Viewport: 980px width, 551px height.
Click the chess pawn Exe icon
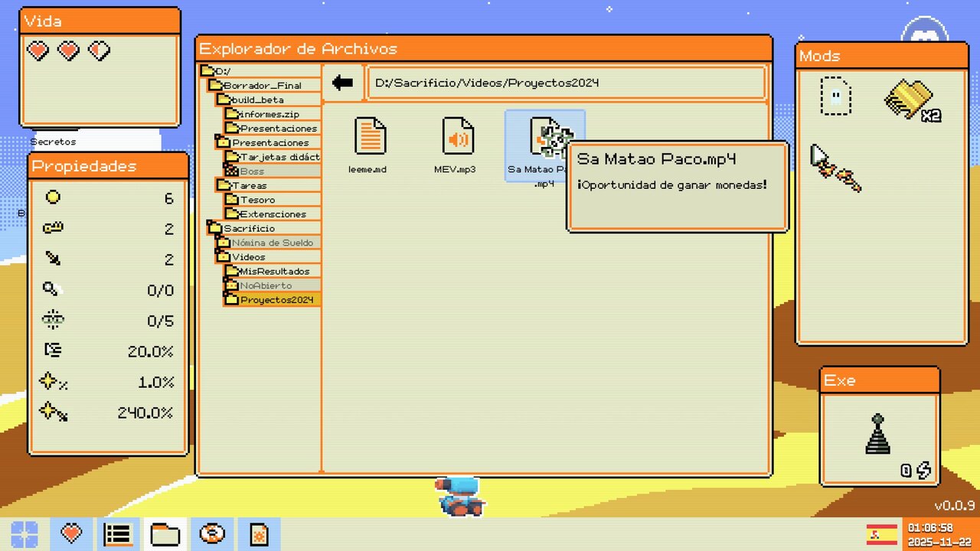pyautogui.click(x=878, y=434)
